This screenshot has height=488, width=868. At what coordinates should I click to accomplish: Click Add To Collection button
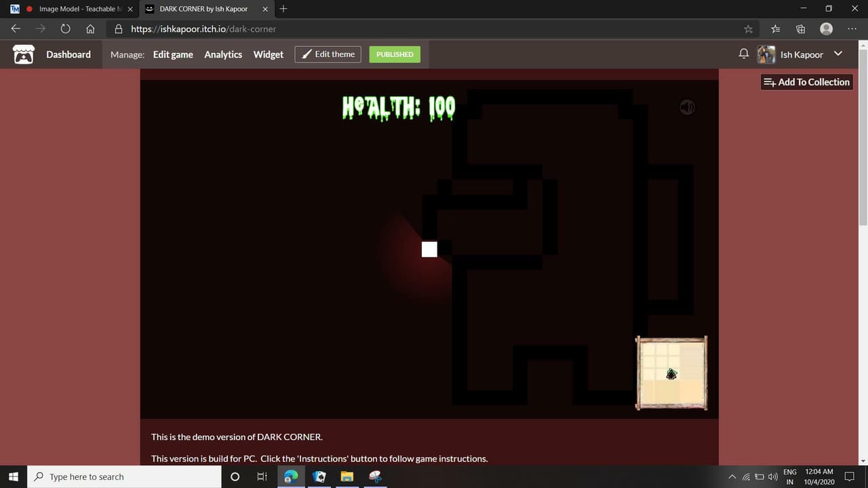806,82
